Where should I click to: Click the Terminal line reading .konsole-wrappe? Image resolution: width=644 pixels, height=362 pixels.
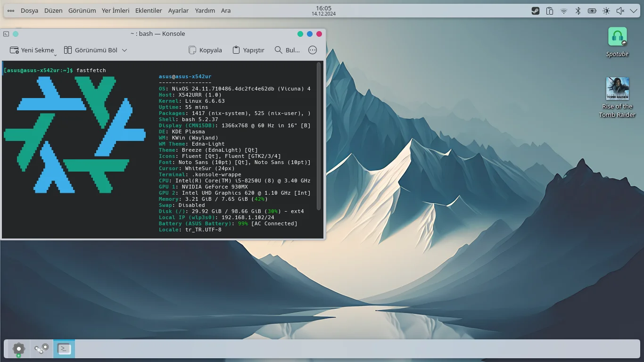[x=200, y=174]
